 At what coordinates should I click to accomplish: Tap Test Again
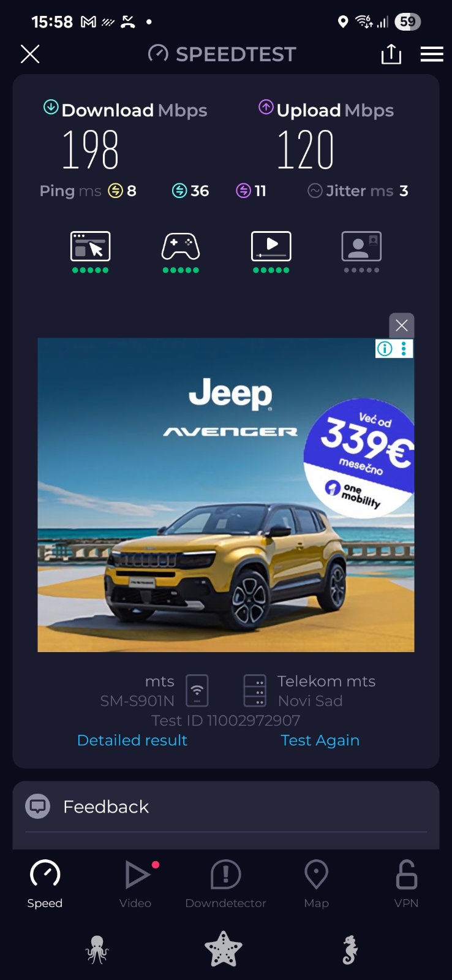(x=320, y=740)
